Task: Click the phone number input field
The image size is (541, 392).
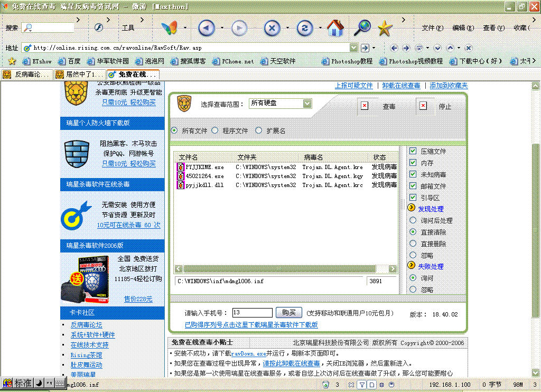Action: (x=252, y=313)
